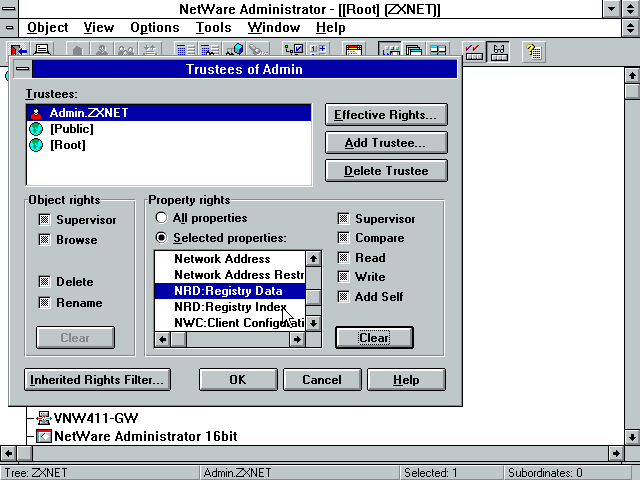Click the properties list vertical scroll thumb

[x=313, y=297]
